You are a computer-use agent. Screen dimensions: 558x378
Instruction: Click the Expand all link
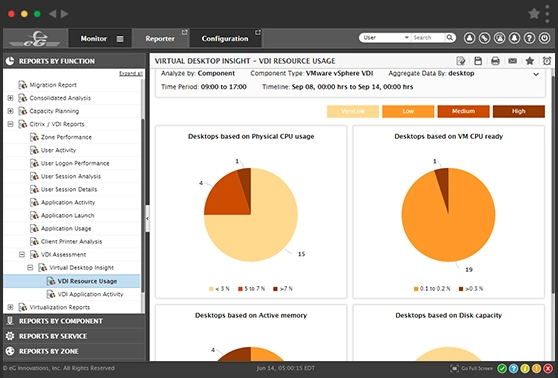[131, 74]
